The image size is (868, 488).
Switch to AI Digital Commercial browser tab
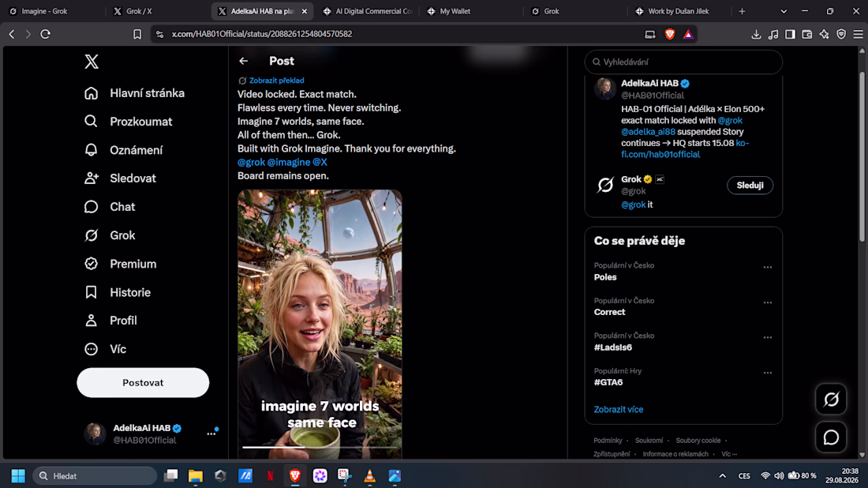[x=369, y=11]
